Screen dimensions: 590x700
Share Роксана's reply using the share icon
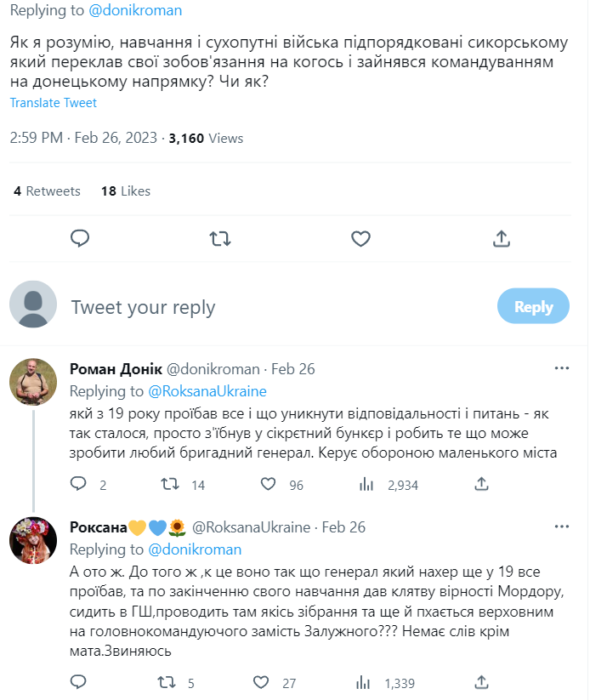click(481, 682)
